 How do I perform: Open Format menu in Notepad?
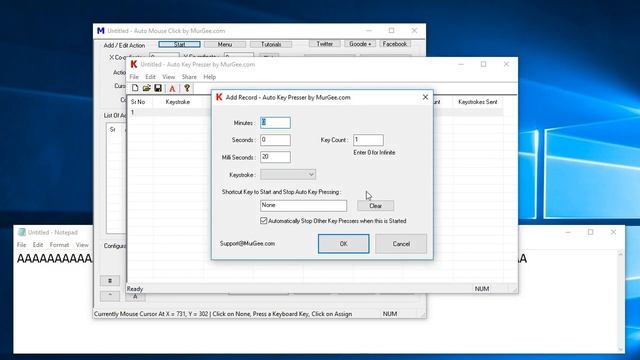(x=59, y=245)
